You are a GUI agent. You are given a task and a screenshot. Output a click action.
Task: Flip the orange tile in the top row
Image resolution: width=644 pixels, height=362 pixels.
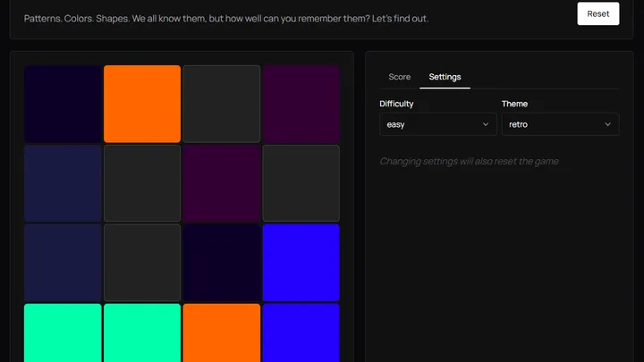pyautogui.click(x=142, y=104)
